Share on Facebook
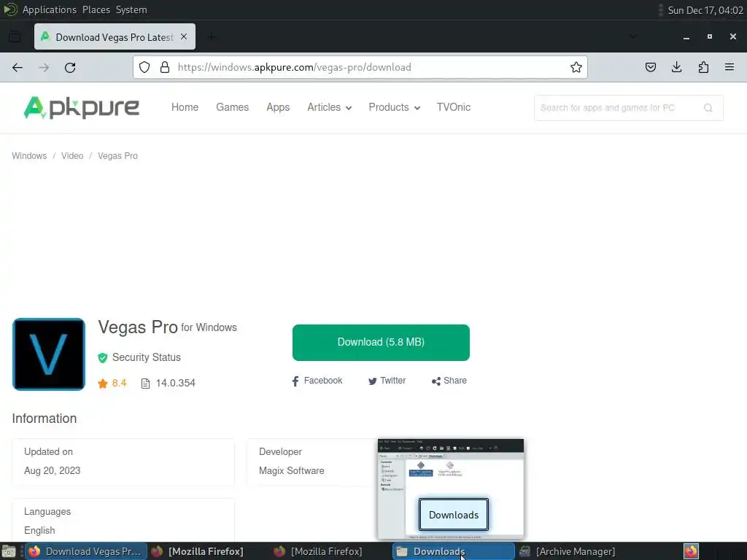Image resolution: width=747 pixels, height=560 pixels. (317, 381)
